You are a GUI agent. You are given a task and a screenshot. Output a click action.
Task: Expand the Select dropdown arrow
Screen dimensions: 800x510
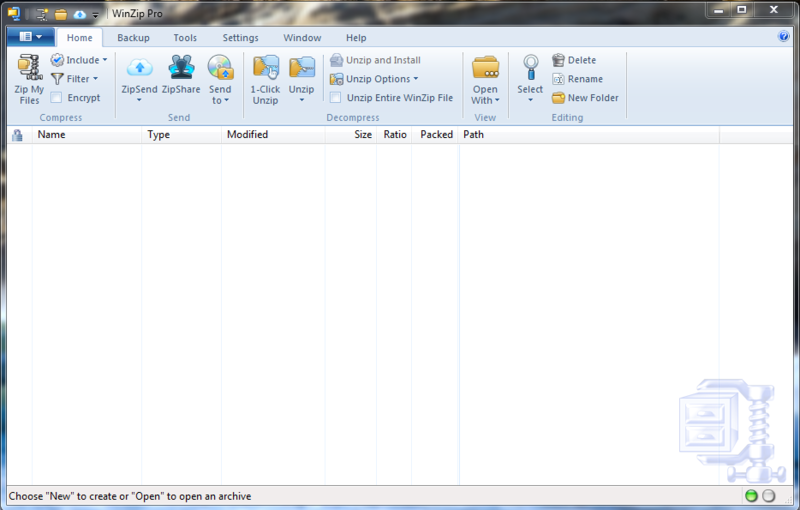pos(530,100)
